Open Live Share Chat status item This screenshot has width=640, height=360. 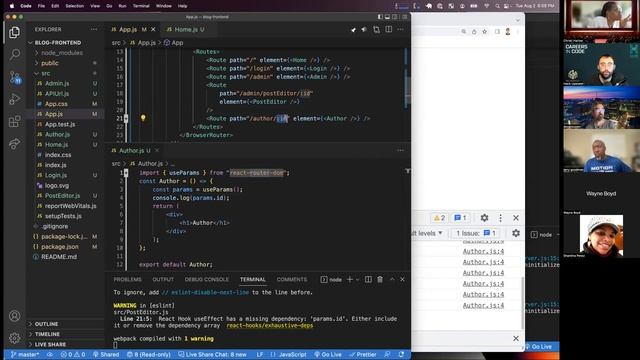(212, 355)
